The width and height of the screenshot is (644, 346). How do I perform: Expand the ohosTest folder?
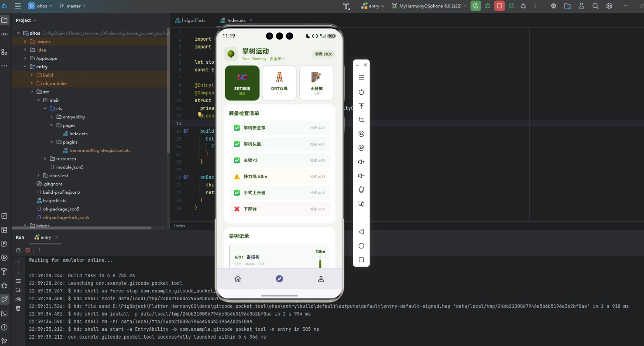pyautogui.click(x=38, y=176)
